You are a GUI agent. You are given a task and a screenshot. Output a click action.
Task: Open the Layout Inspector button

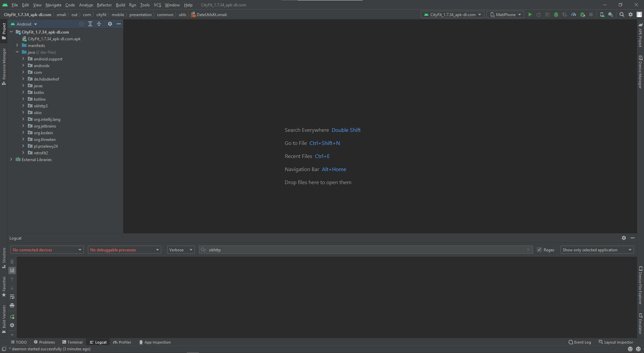[616, 342]
